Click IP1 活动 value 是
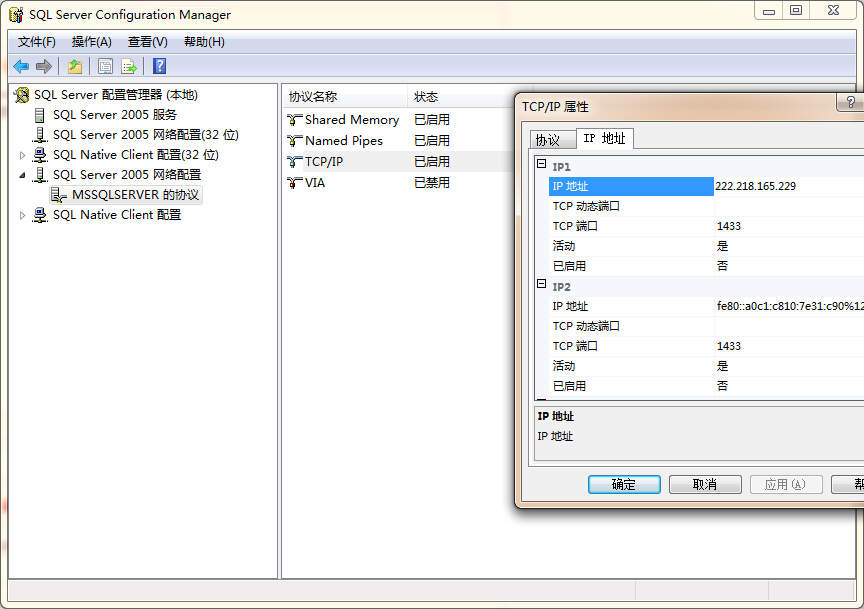This screenshot has width=864, height=609. tap(722, 246)
